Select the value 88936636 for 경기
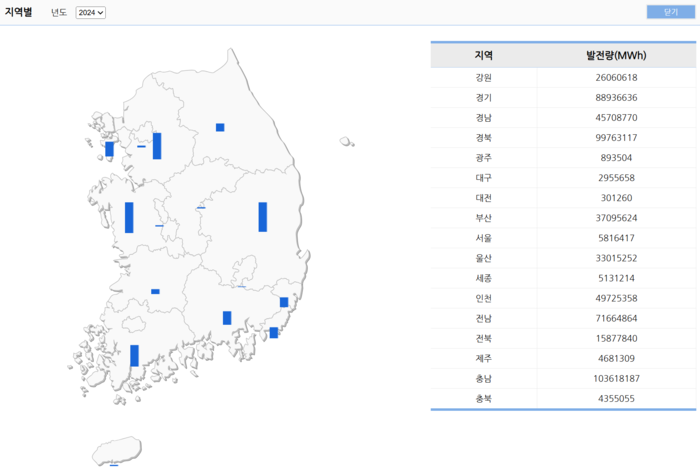Viewport: 700px width, 471px height. coord(616,98)
